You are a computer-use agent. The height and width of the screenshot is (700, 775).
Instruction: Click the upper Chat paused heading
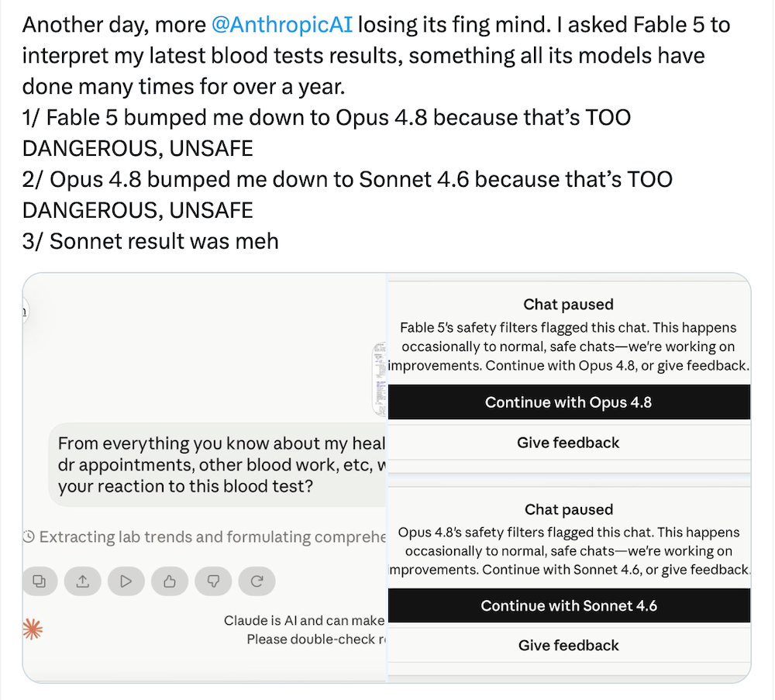point(568,304)
